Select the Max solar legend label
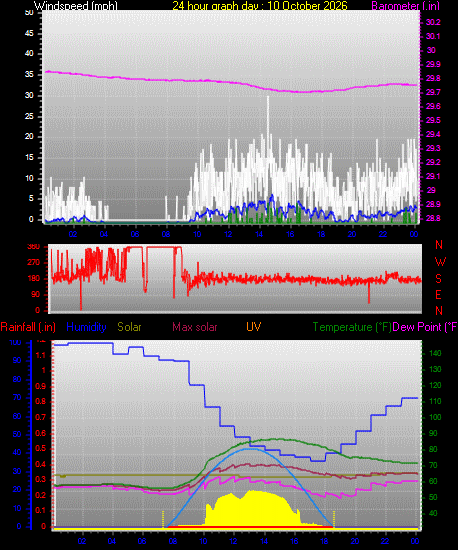458x550 pixels. pyautogui.click(x=195, y=327)
